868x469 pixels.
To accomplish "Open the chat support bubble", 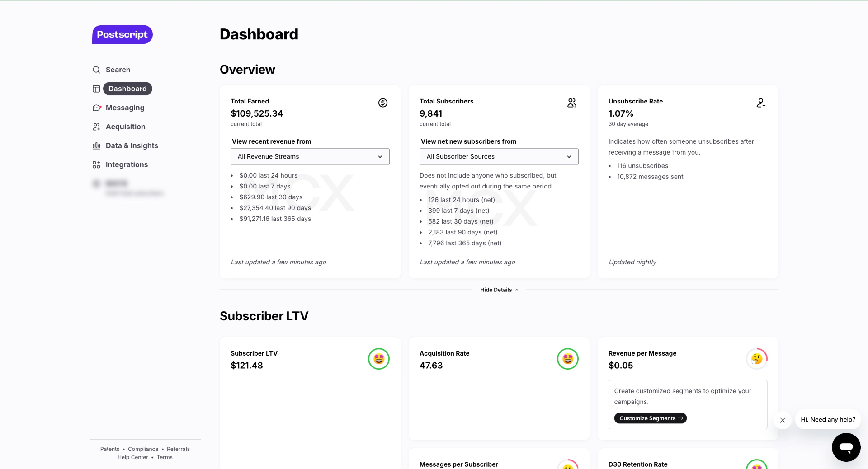I will tap(846, 447).
